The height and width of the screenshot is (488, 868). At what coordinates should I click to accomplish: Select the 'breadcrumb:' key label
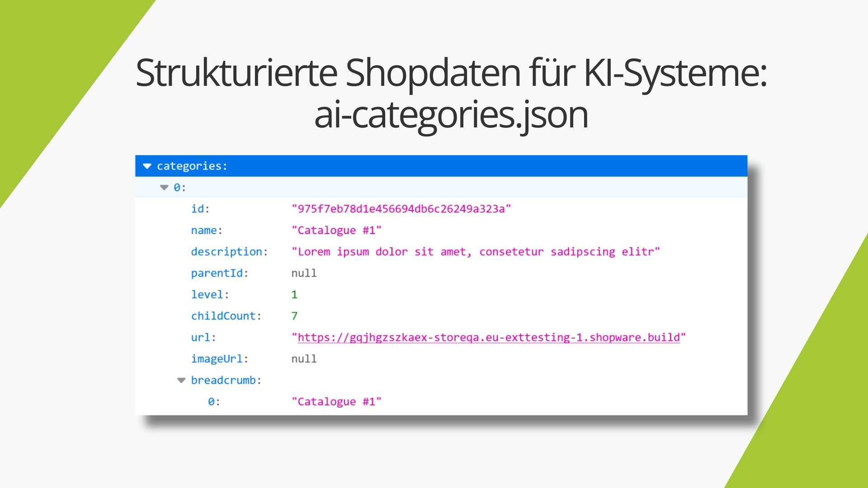tap(226, 380)
